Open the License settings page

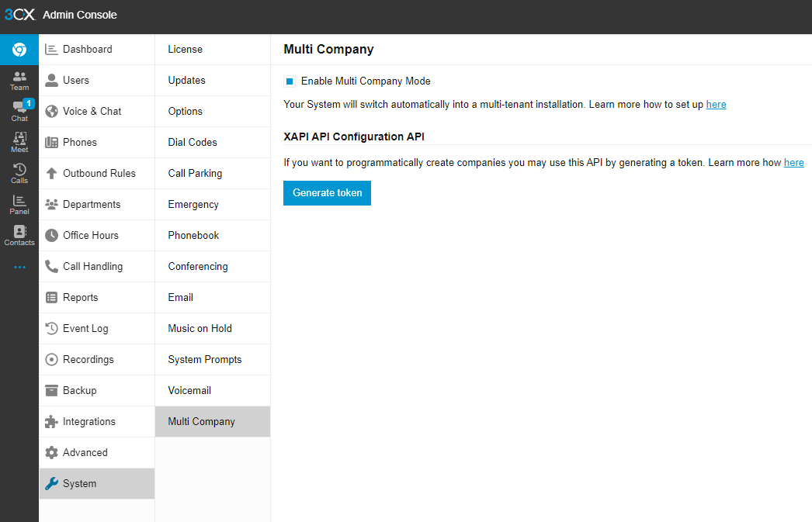click(213, 49)
